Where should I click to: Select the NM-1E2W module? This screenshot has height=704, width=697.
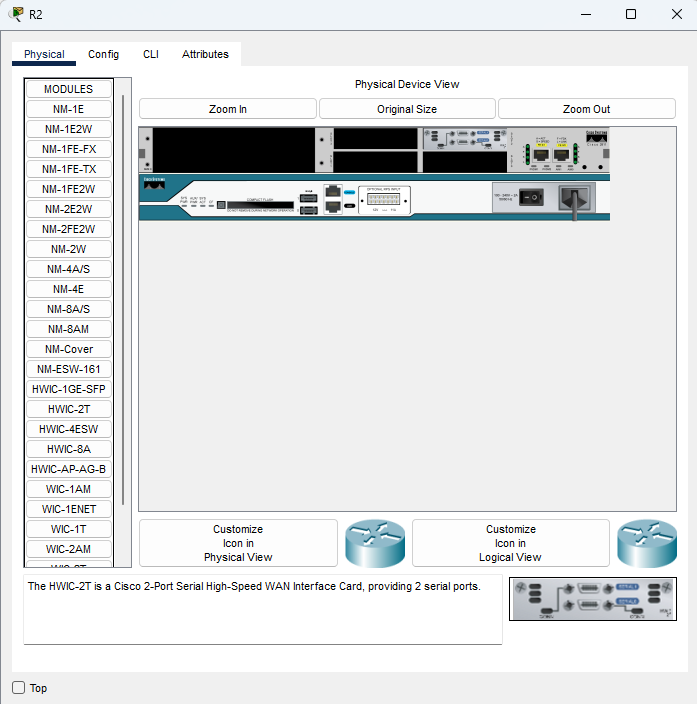coord(69,129)
